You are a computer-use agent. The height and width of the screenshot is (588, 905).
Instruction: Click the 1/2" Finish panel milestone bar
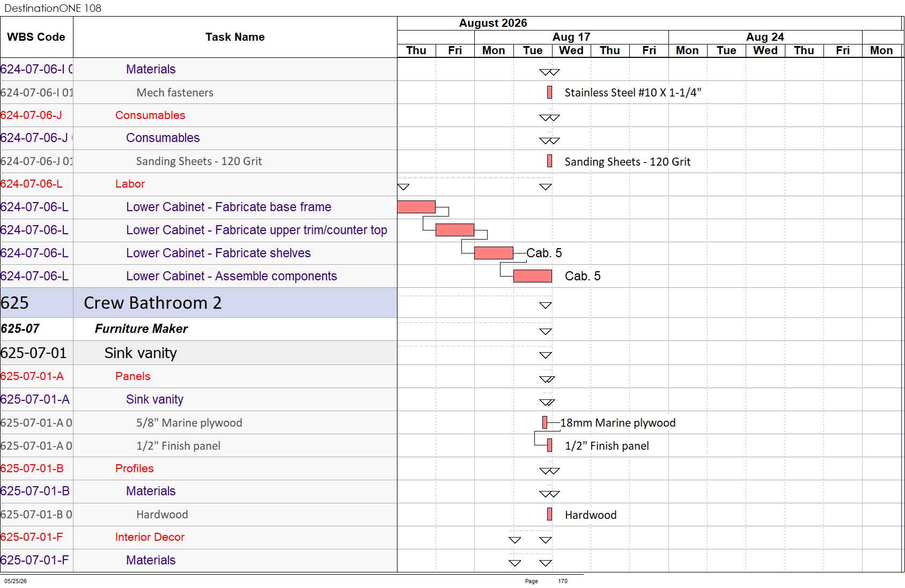(x=549, y=445)
